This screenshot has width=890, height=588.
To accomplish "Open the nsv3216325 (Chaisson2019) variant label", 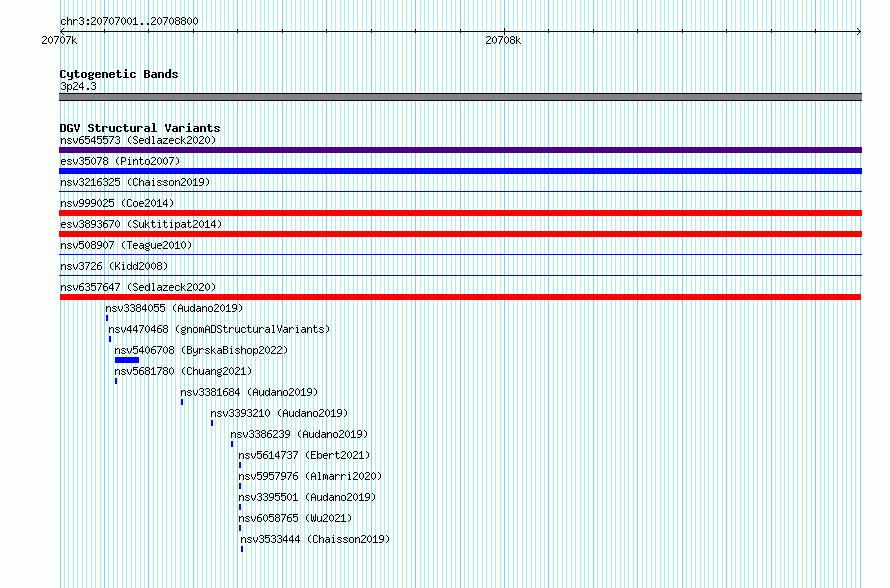I will pyautogui.click(x=135, y=182).
